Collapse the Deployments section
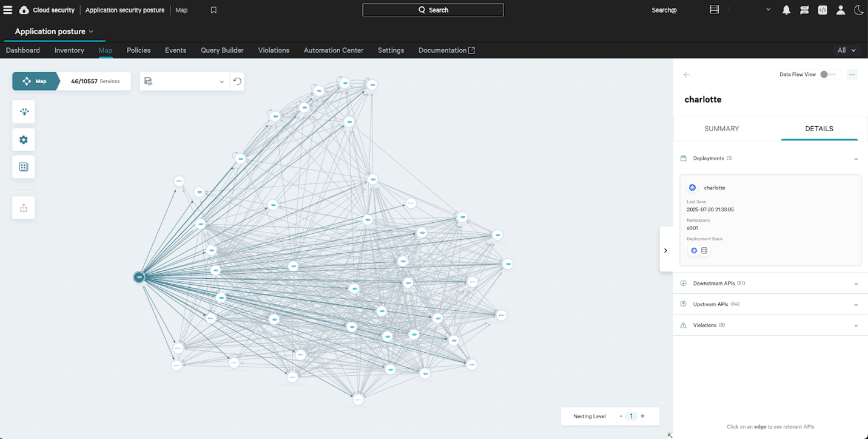This screenshot has height=439, width=868. (x=856, y=158)
